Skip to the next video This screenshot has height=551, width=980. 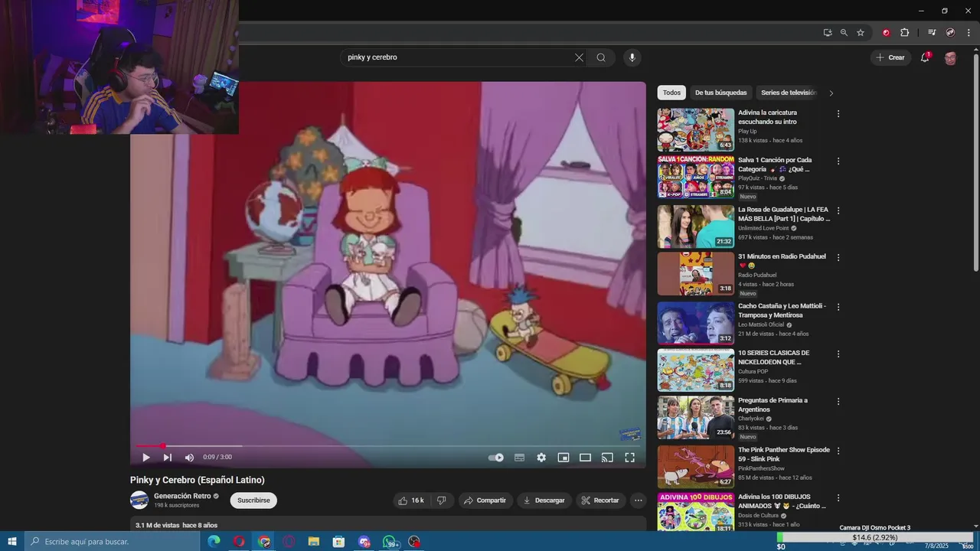click(168, 458)
